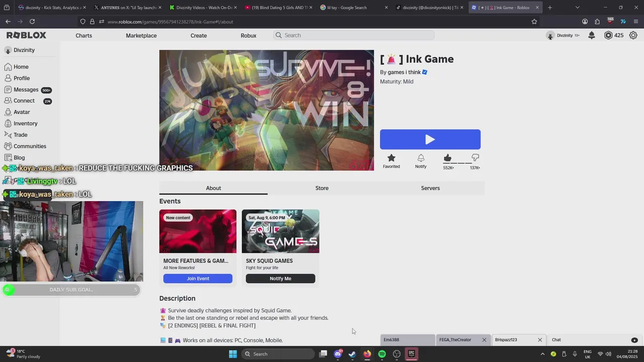Close the Ink Game browser tab
The image size is (644, 362).
point(537,8)
